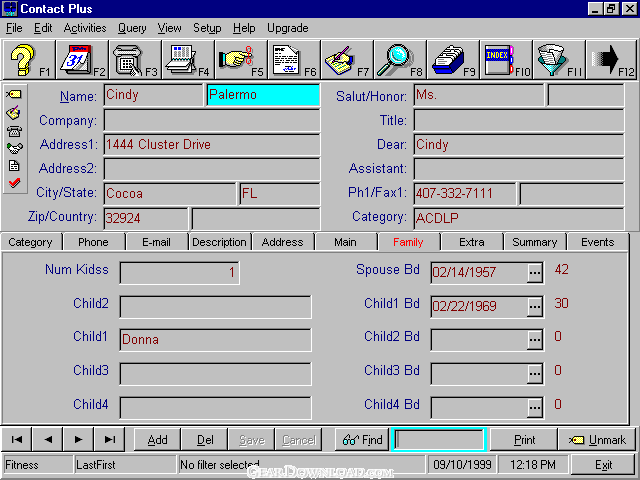This screenshot has height=480, width=640.
Task: Switch to the Address tab
Action: [x=282, y=242]
